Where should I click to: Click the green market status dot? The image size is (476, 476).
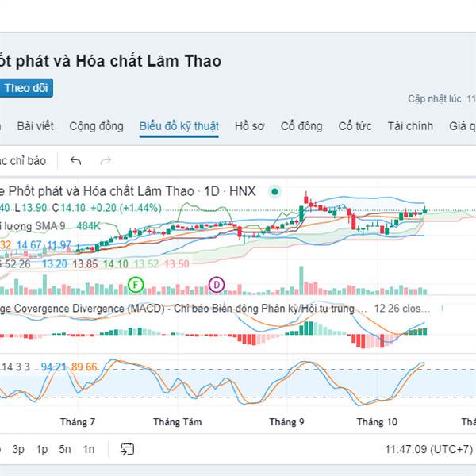click(x=275, y=191)
